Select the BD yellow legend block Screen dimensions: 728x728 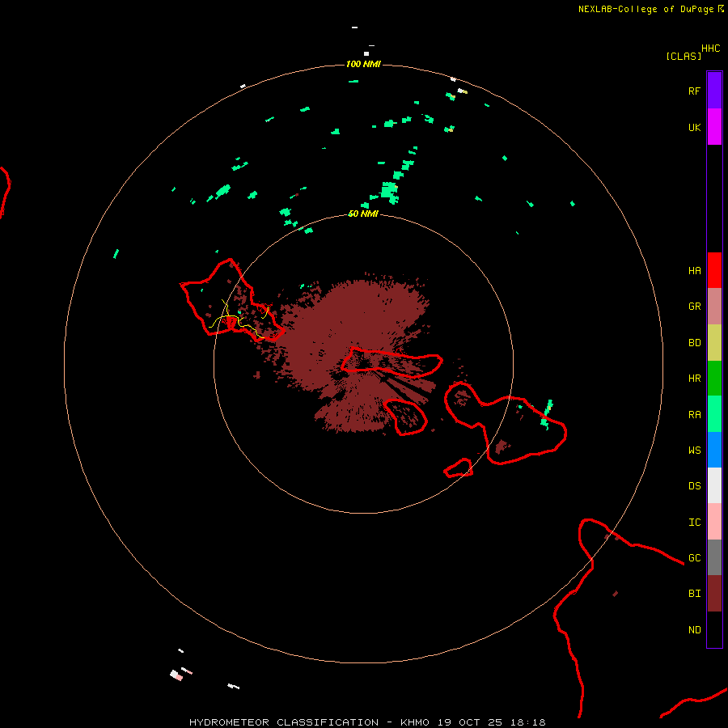[x=714, y=343]
